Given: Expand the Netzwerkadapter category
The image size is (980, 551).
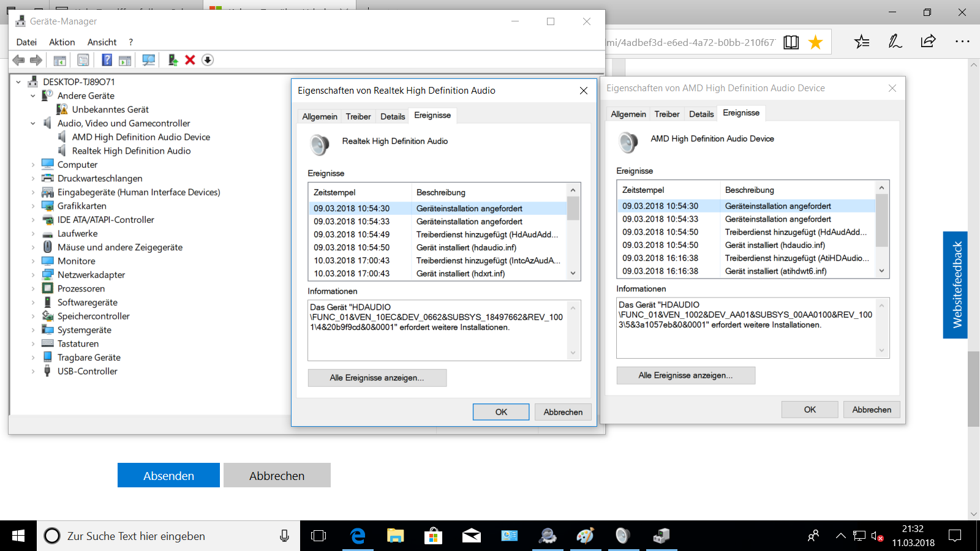Looking at the screenshot, I should [x=33, y=275].
